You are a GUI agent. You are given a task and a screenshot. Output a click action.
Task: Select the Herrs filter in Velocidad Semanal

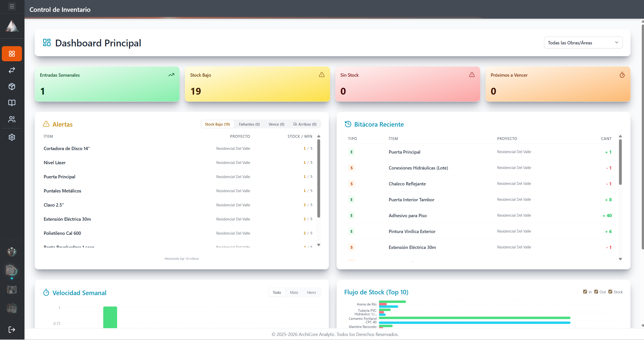(311, 292)
